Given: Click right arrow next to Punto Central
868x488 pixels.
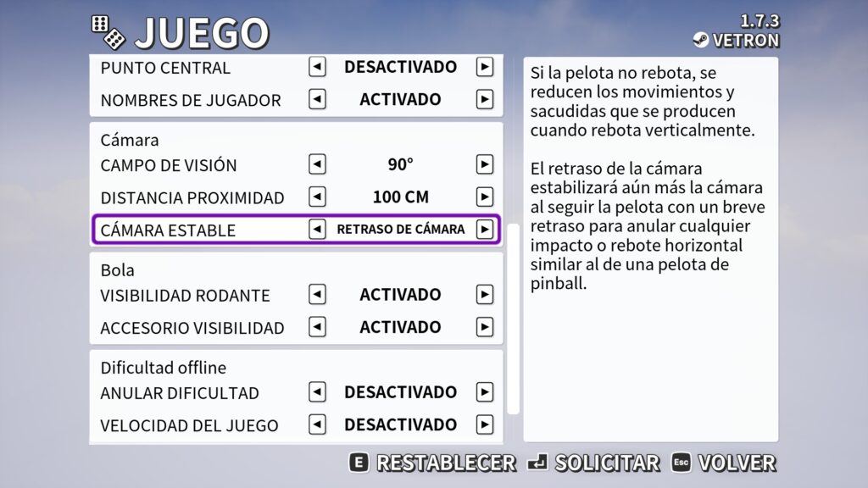Looking at the screenshot, I should [484, 67].
